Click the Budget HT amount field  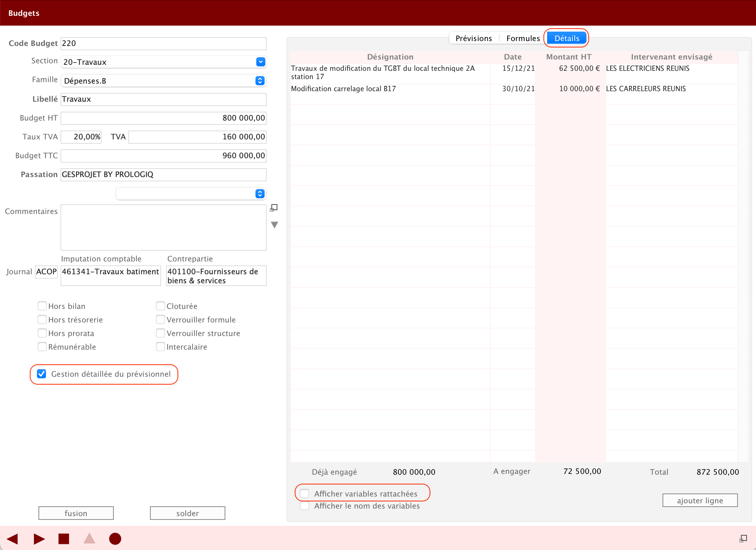pyautogui.click(x=164, y=118)
